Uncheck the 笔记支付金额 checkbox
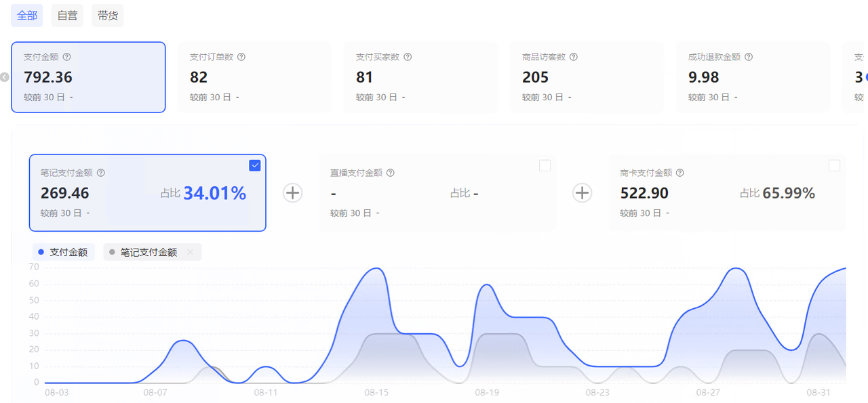The height and width of the screenshot is (403, 868). [x=255, y=165]
